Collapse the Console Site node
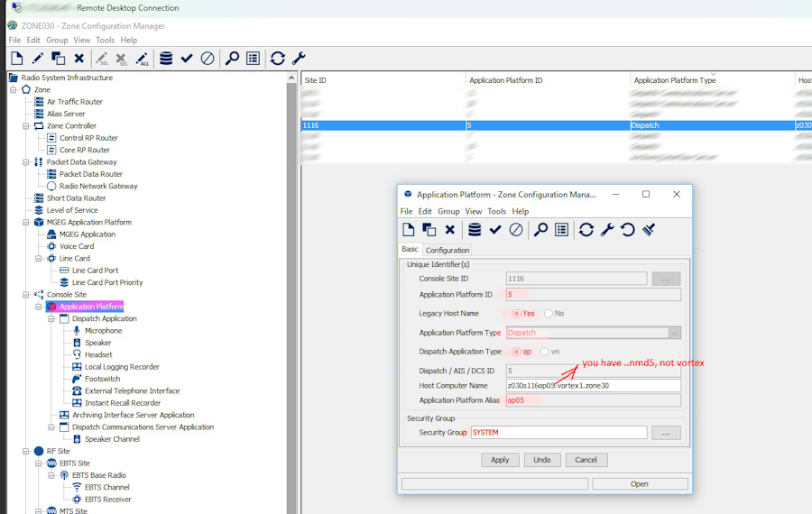This screenshot has width=812, height=514. [x=26, y=295]
